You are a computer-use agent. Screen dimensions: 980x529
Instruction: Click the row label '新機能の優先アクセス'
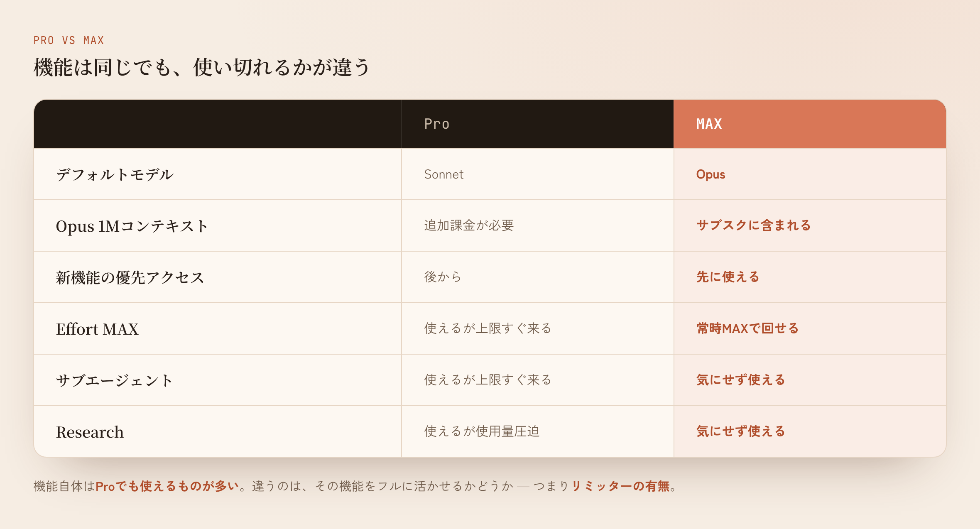coord(130,277)
